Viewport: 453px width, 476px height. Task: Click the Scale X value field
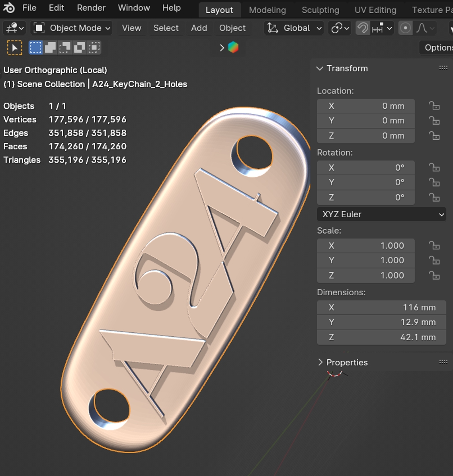click(366, 245)
